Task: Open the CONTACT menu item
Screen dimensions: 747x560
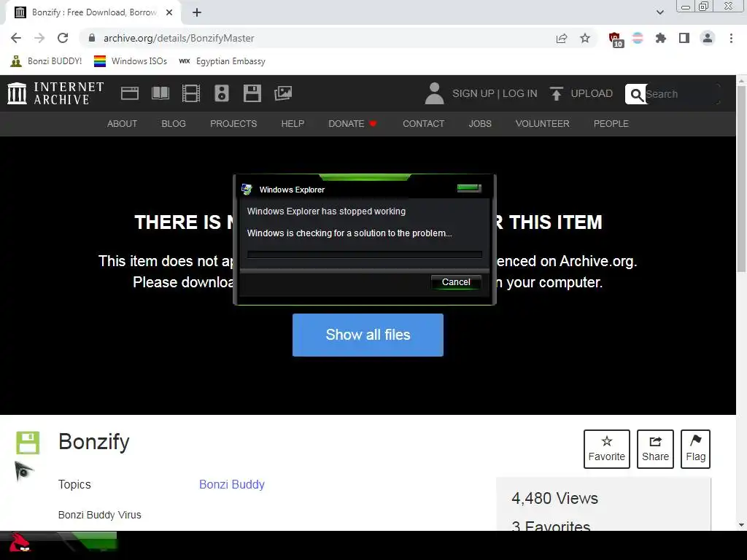Action: coord(424,124)
